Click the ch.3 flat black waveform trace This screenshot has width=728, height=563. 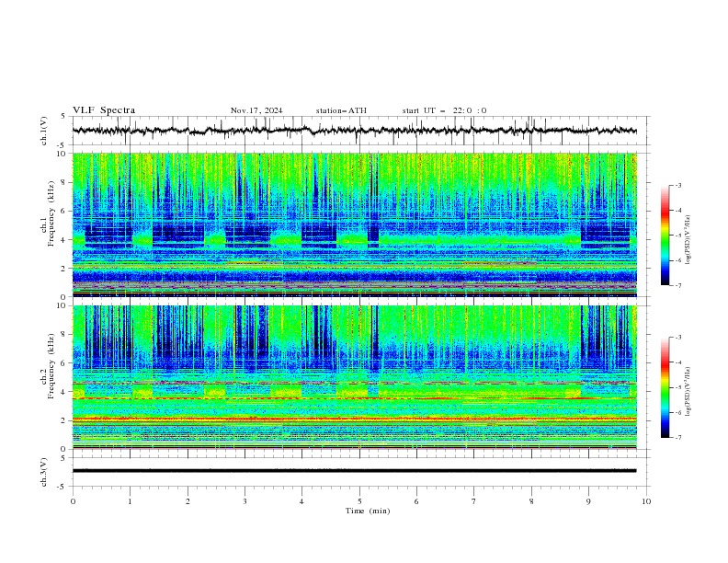tap(354, 471)
